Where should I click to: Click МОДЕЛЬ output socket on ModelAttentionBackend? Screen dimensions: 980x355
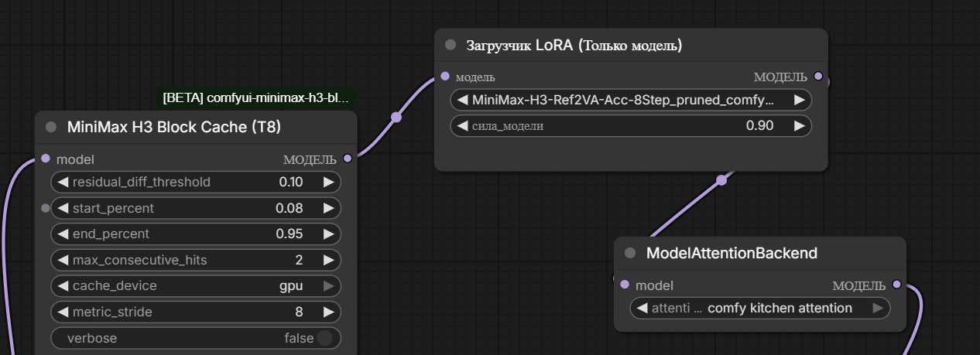(896, 285)
